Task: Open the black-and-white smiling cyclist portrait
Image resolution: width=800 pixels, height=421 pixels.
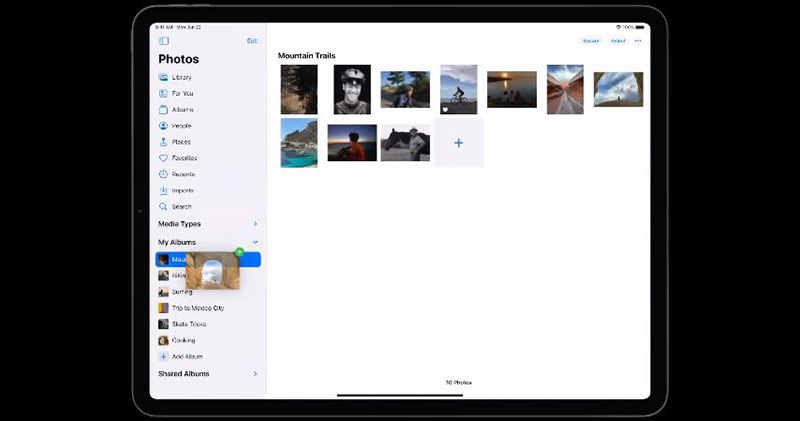Action: (x=352, y=89)
